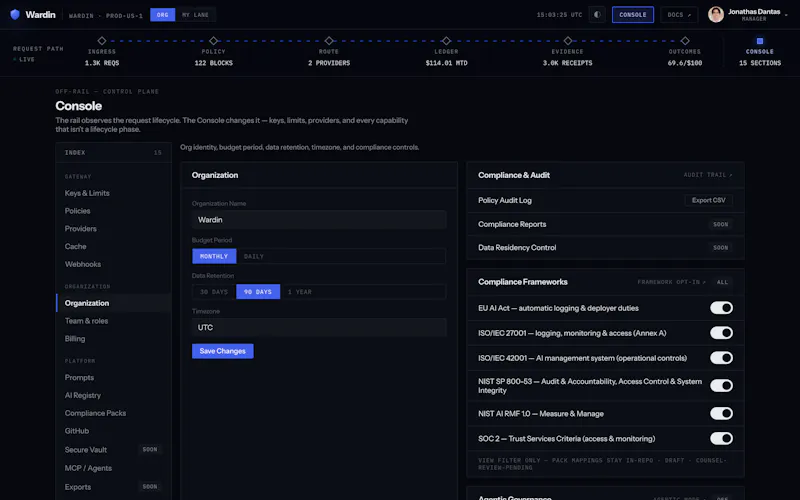Toggle ISO/IEC 27001 framework switch

(721, 333)
